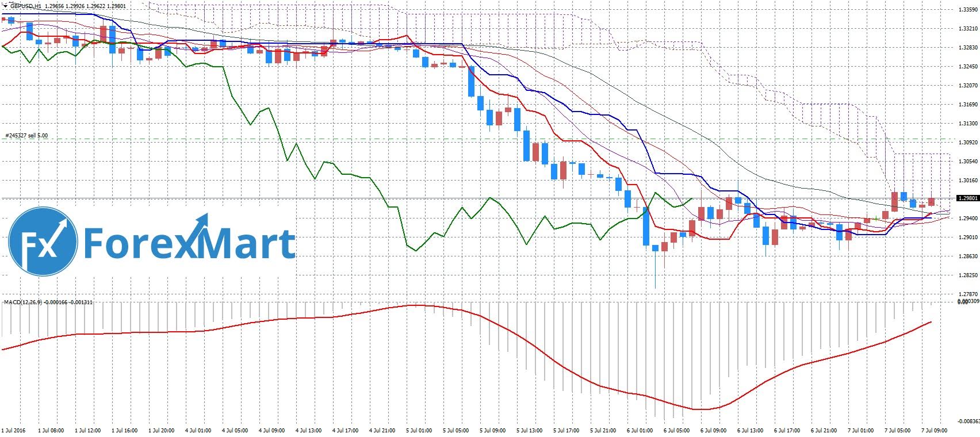Click time axis label '6 Jul 05:00'

(x=676, y=430)
